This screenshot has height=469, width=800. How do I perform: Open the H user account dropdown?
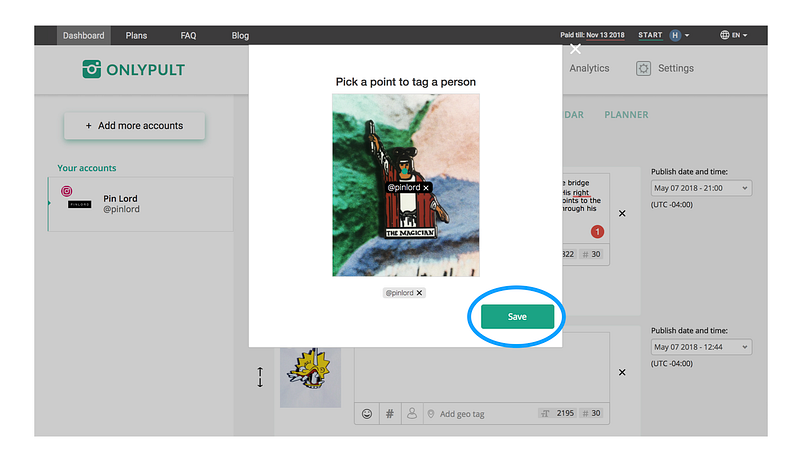pos(680,35)
